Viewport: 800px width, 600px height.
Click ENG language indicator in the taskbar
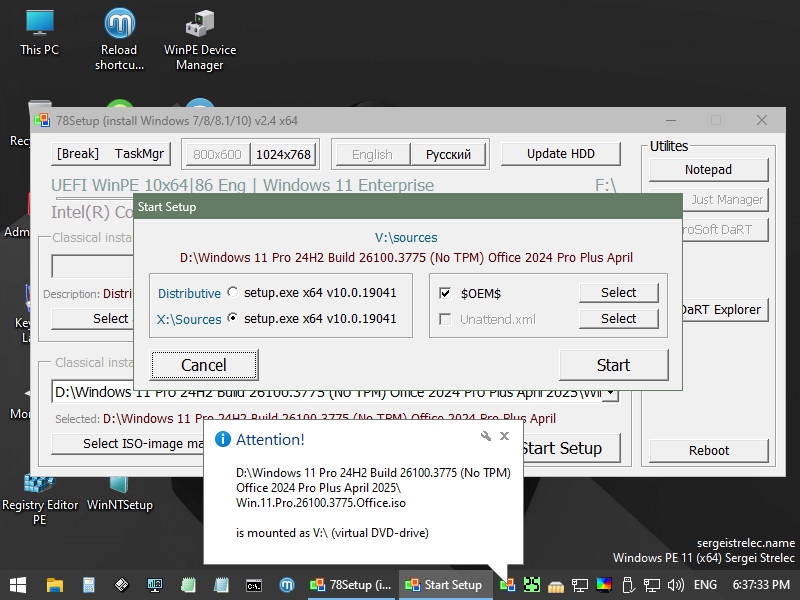click(705, 585)
